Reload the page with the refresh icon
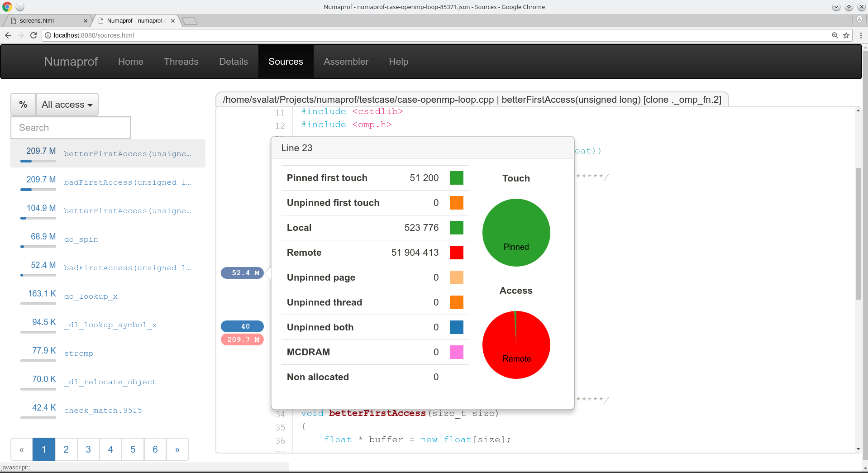The width and height of the screenshot is (868, 473). pyautogui.click(x=33, y=35)
